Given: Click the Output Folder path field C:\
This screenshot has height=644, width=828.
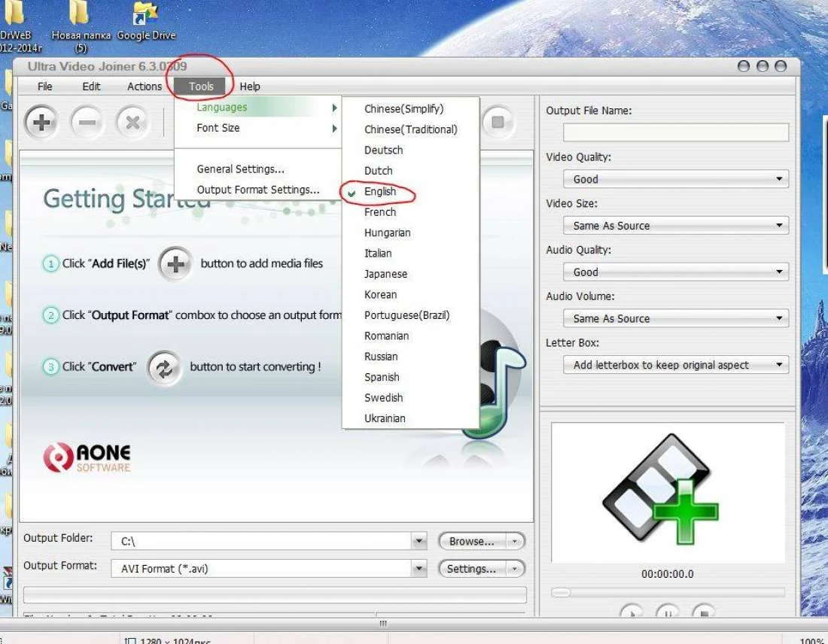Looking at the screenshot, I should 261,541.
